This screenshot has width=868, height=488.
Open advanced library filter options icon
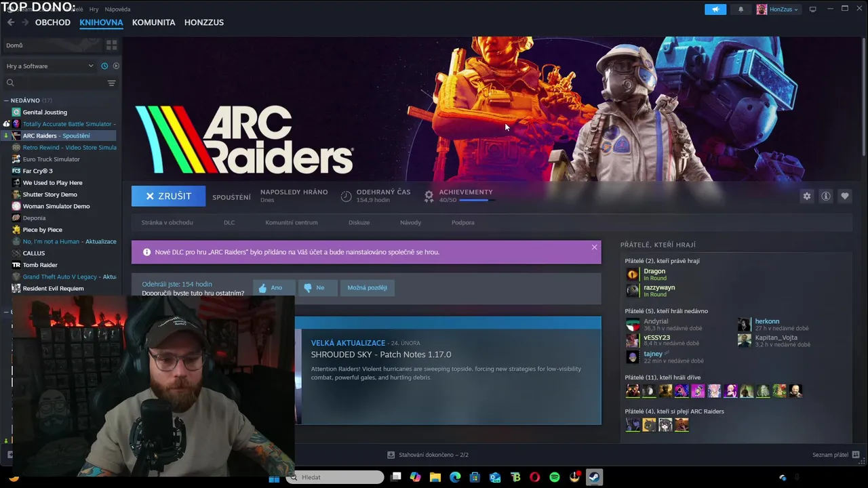coord(111,83)
